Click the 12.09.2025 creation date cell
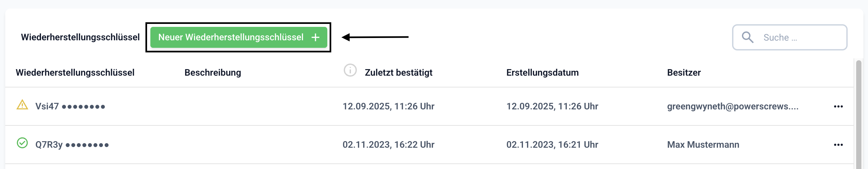This screenshot has width=868, height=169. pos(552,106)
